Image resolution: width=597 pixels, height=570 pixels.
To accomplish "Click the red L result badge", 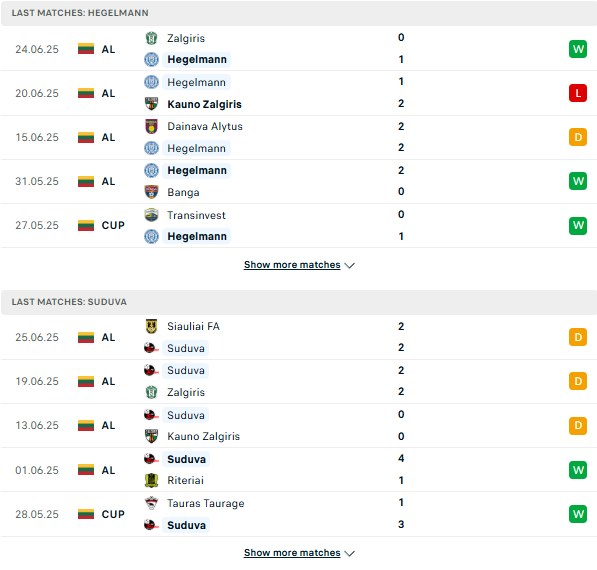I will (x=578, y=93).
